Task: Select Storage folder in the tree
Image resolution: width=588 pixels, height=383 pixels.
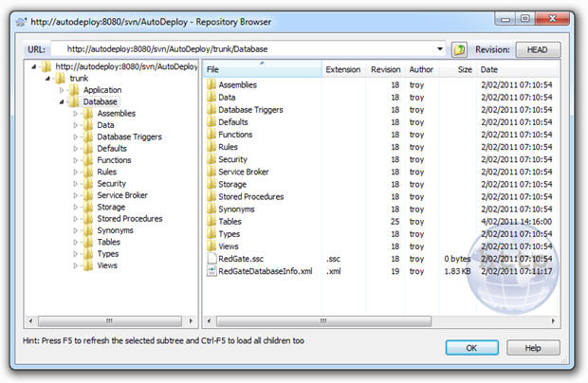Action: pos(111,207)
